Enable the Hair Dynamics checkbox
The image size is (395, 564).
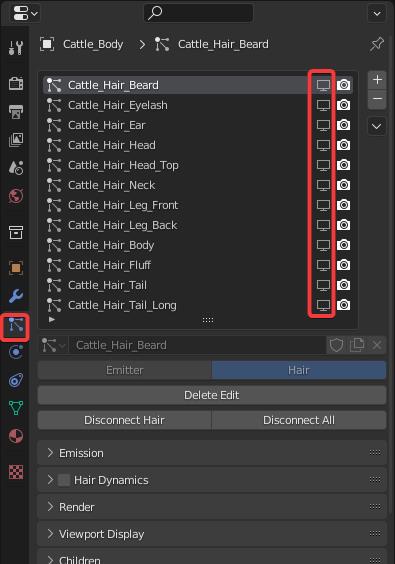click(64, 480)
